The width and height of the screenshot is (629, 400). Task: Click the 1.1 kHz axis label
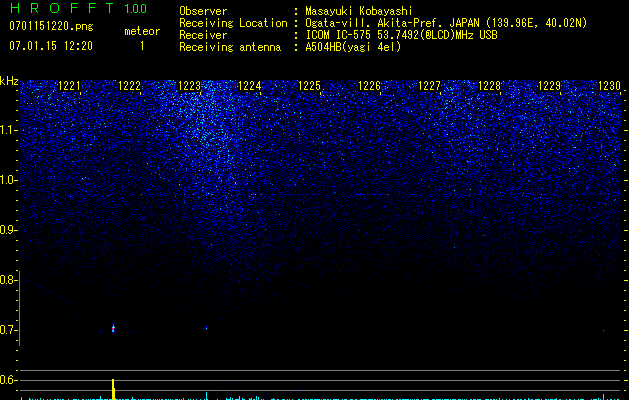8,130
